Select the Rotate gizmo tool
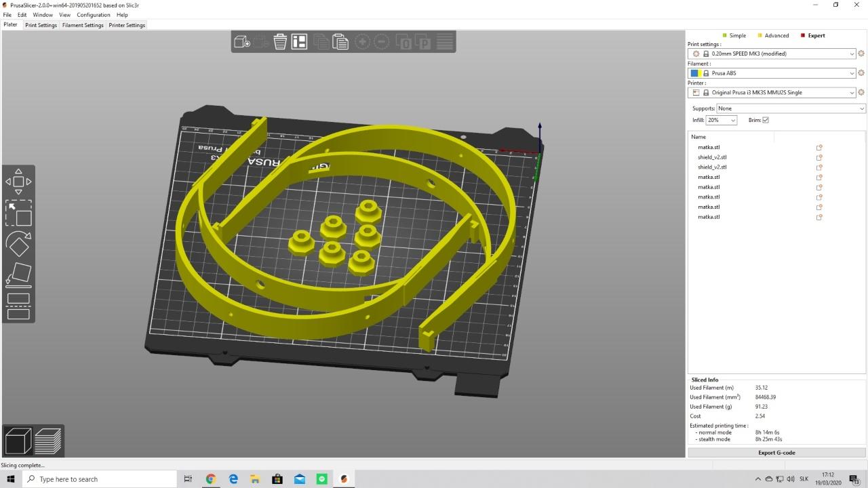This screenshot has width=868, height=488. pos(18,244)
